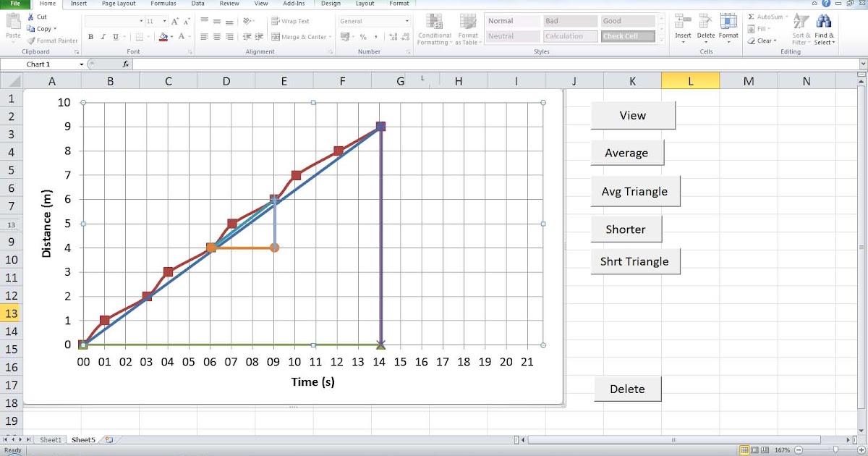The height and width of the screenshot is (456, 868).
Task: Switch to the Design ribbon tab
Action: pyautogui.click(x=331, y=4)
